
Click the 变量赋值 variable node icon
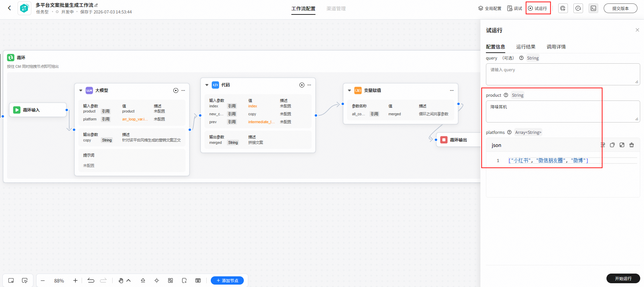(358, 90)
